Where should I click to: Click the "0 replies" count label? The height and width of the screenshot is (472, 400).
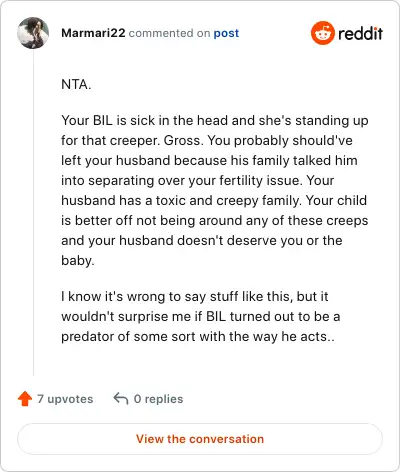point(158,399)
